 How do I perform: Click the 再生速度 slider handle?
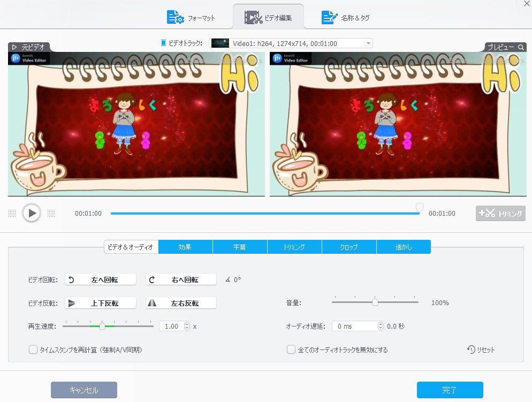(x=102, y=326)
